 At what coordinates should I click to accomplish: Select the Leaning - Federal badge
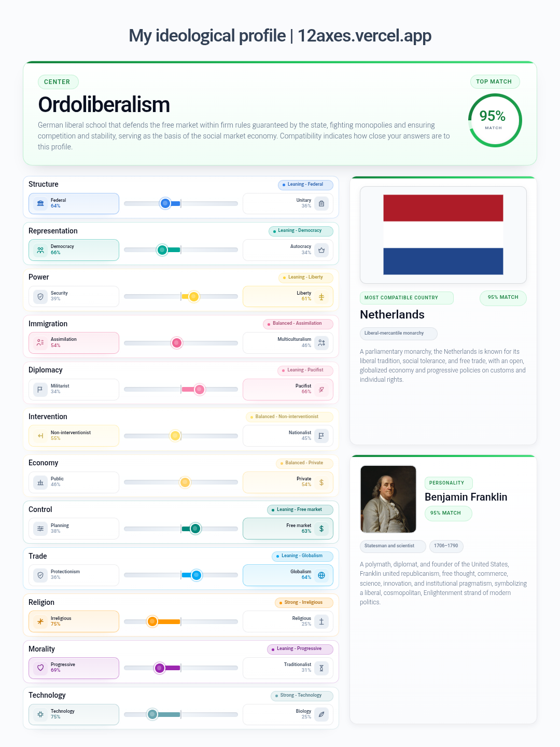point(305,185)
